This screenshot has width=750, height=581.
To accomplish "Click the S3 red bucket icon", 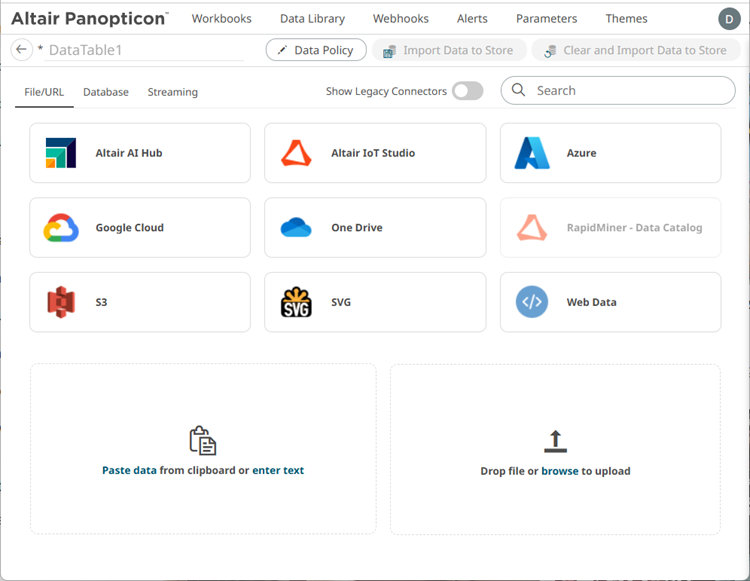I will pyautogui.click(x=61, y=302).
